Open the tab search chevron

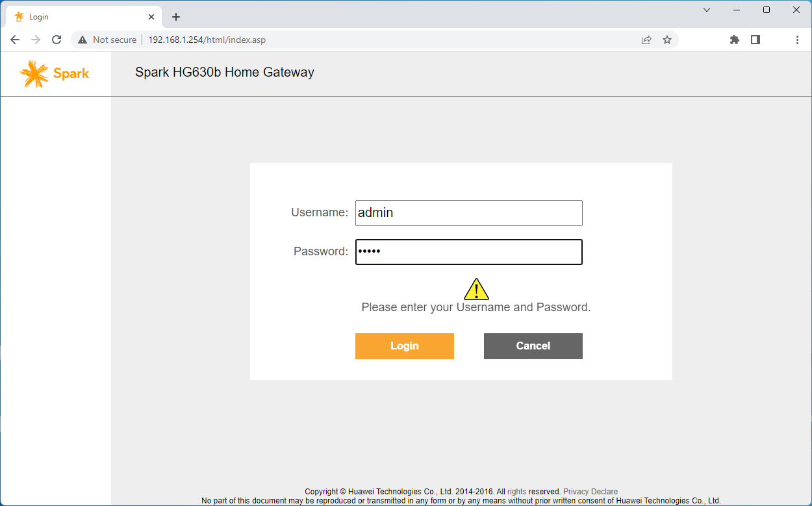[707, 10]
